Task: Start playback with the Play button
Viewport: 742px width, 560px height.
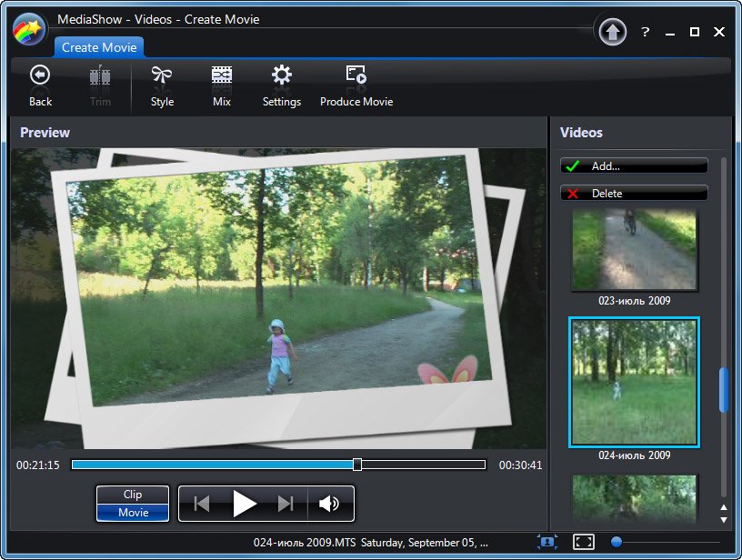Action: (245, 504)
